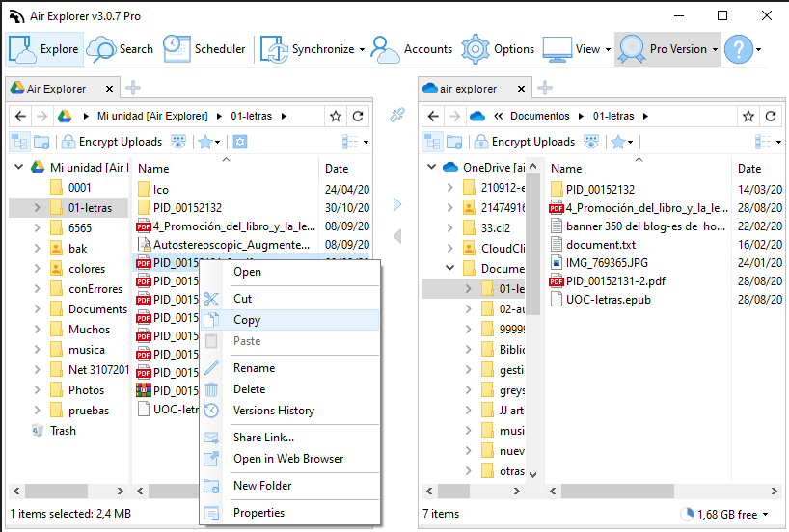Click the Synchronize toolbar icon
Screen dimensions: 789x532
pyautogui.click(x=274, y=49)
